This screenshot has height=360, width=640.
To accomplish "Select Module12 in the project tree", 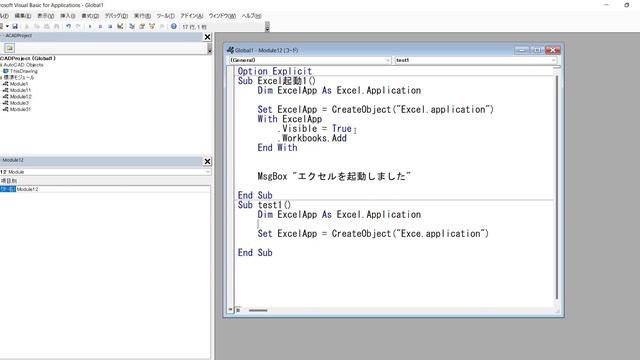I will (x=20, y=97).
